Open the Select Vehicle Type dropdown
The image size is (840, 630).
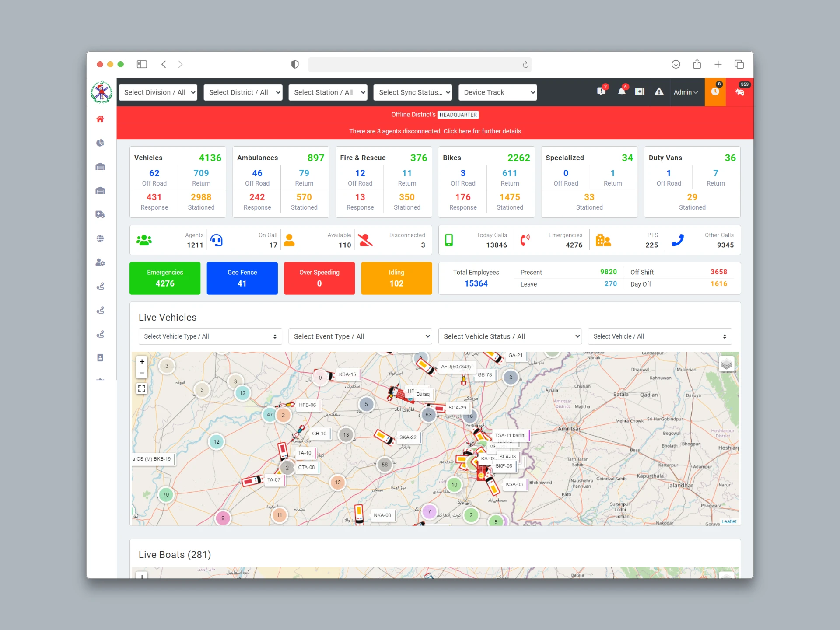point(210,336)
